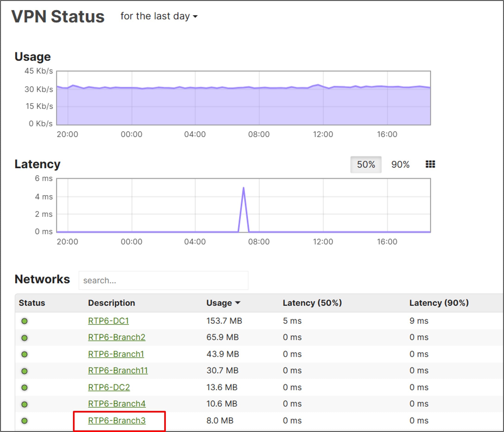The image size is (504, 432).
Task: Click the Usage chart heading
Action: pos(33,57)
